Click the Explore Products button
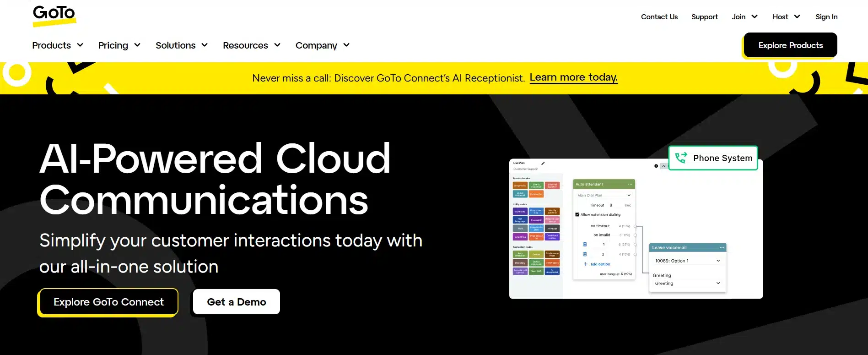 791,45
